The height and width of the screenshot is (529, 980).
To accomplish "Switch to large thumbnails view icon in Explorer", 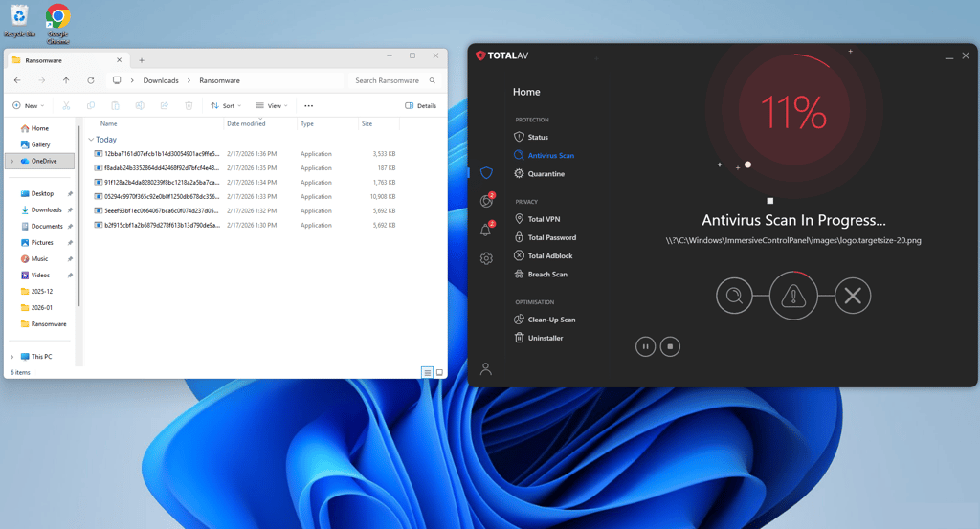I will click(439, 372).
